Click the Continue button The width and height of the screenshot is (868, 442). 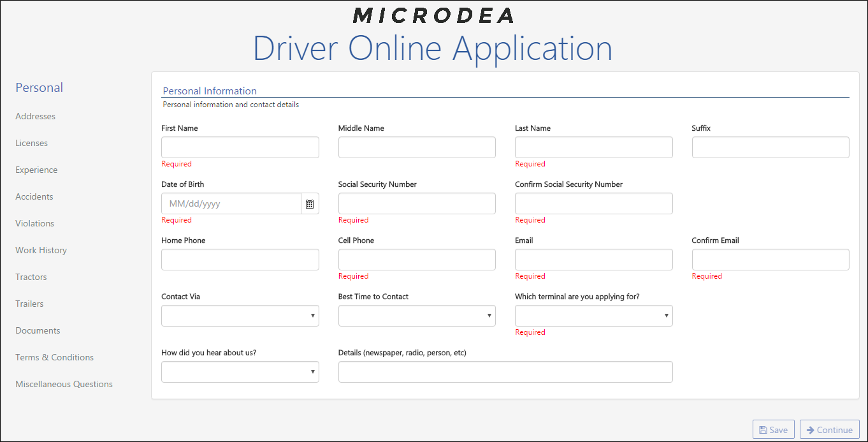[x=829, y=429]
